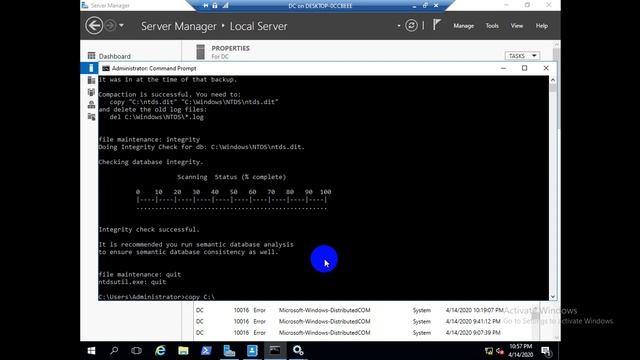Open the Action Center notification icon
Screen dimensions: 640x360
[x=546, y=350]
